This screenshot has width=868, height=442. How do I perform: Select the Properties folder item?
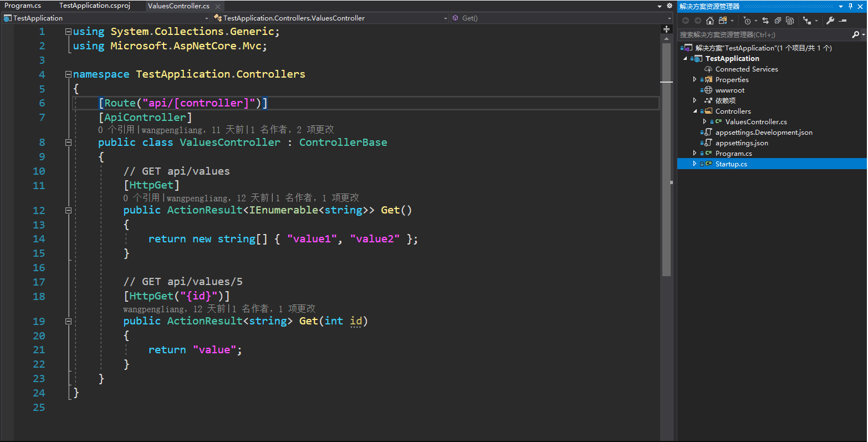[x=732, y=79]
